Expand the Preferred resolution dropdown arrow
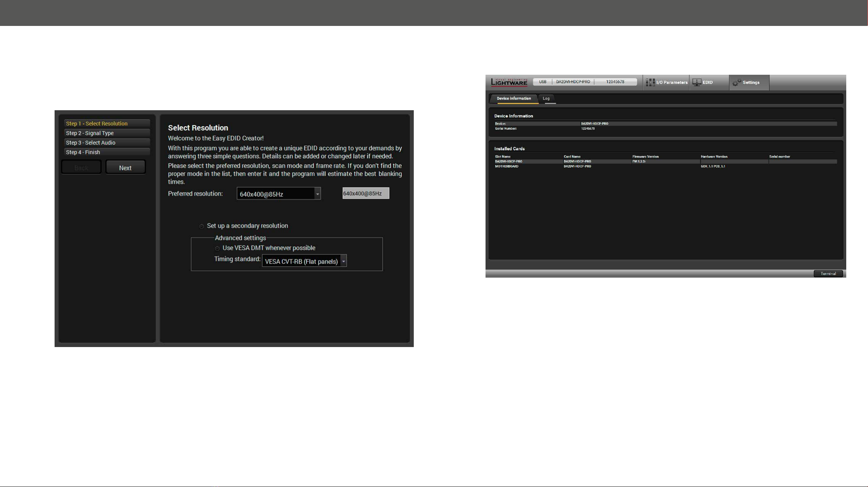Viewport: 868px width, 487px height. tap(317, 194)
